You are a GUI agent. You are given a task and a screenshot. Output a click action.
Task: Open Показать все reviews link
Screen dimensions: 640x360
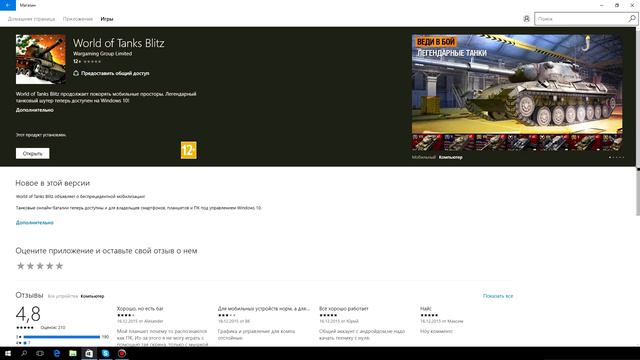coord(498,296)
